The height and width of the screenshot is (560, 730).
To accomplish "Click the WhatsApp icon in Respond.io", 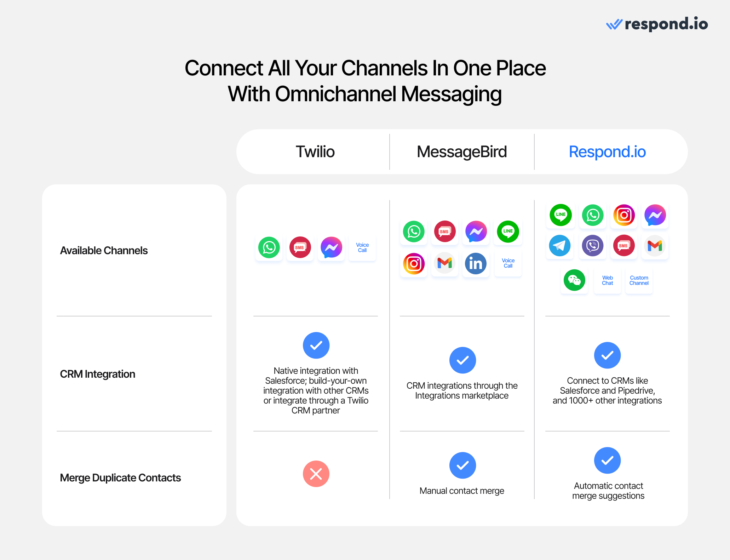I will coord(593,214).
